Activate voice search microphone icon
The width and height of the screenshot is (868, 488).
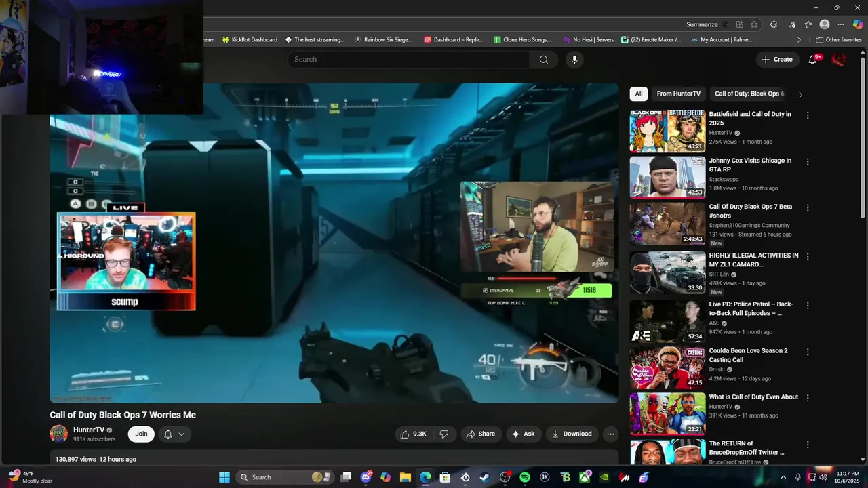[x=574, y=60]
